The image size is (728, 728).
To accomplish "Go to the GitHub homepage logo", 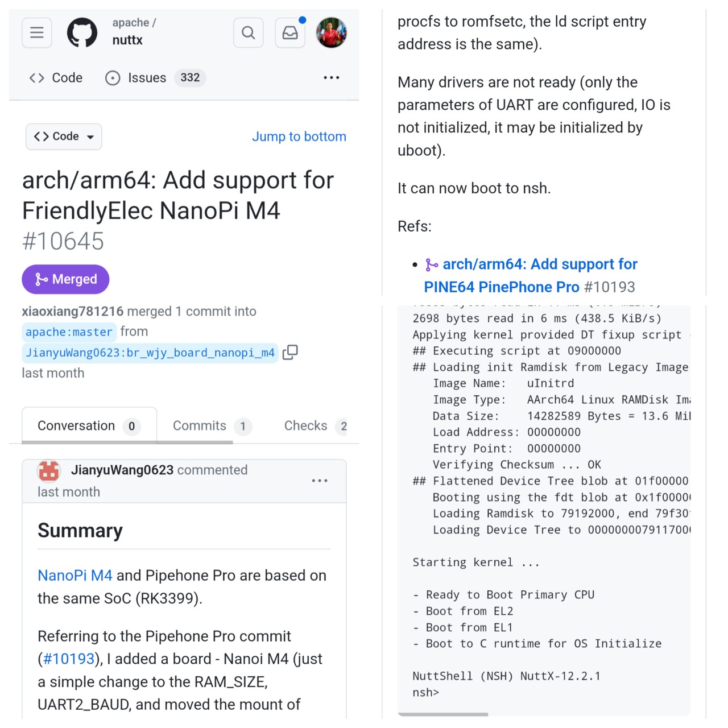I will click(x=82, y=32).
